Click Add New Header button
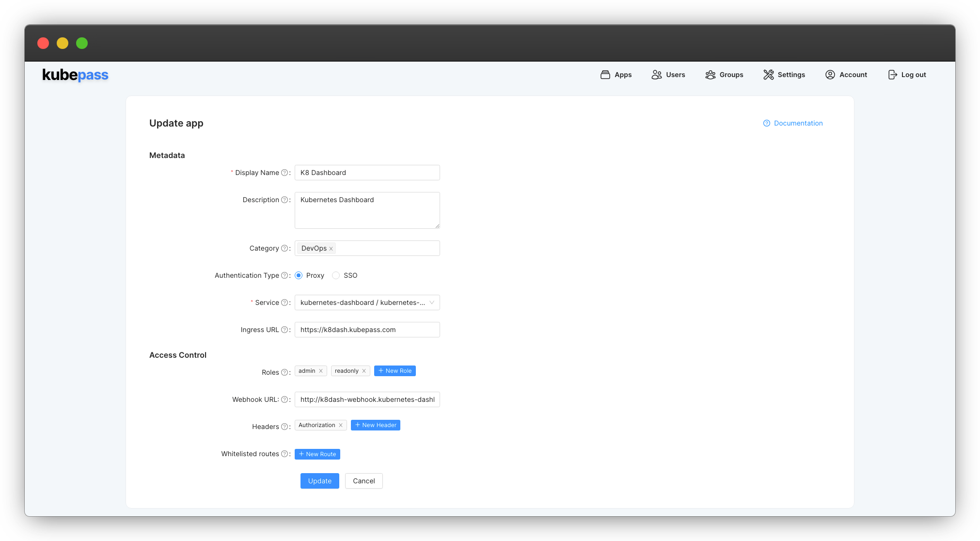 click(375, 424)
